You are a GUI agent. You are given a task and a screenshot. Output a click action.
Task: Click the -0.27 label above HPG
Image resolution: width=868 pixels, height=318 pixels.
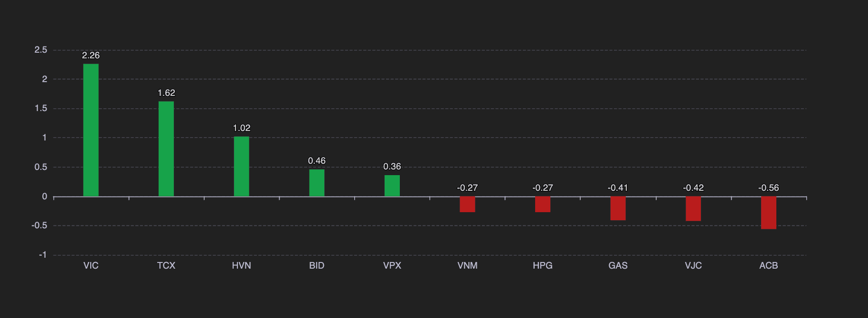[x=543, y=188]
